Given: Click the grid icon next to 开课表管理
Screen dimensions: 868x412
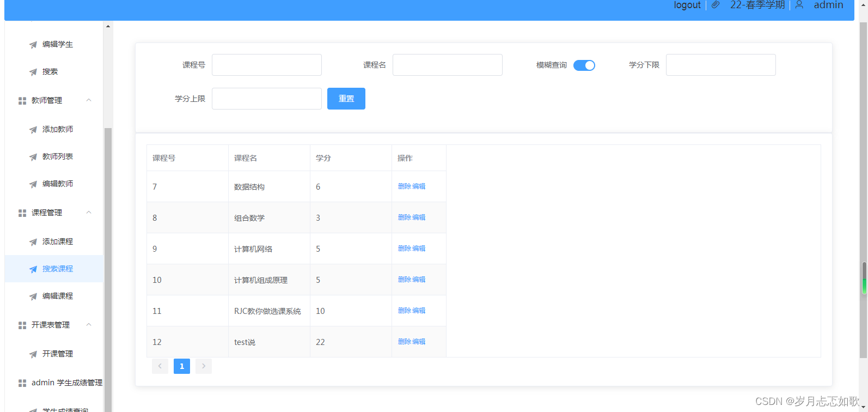Looking at the screenshot, I should coord(22,325).
